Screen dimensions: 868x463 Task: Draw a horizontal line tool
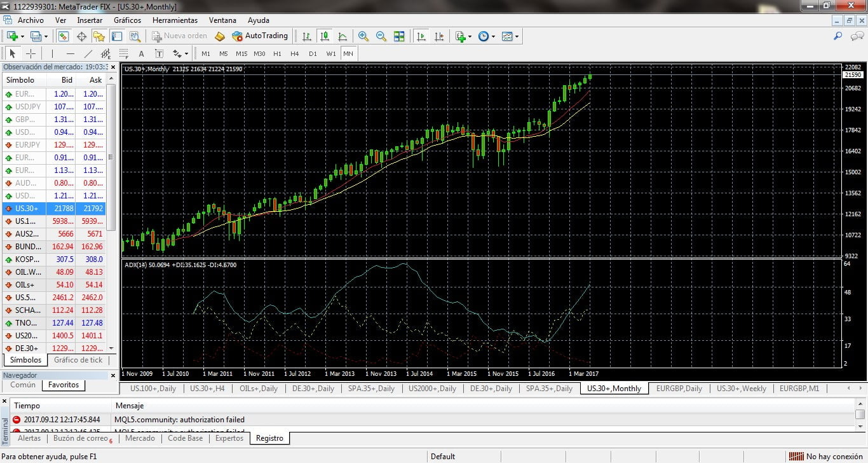coord(71,53)
